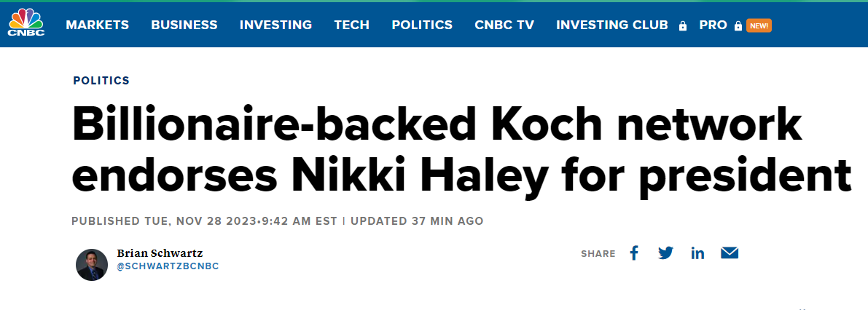Click the orange NEW! badge
The width and height of the screenshot is (868, 310).
(x=759, y=25)
